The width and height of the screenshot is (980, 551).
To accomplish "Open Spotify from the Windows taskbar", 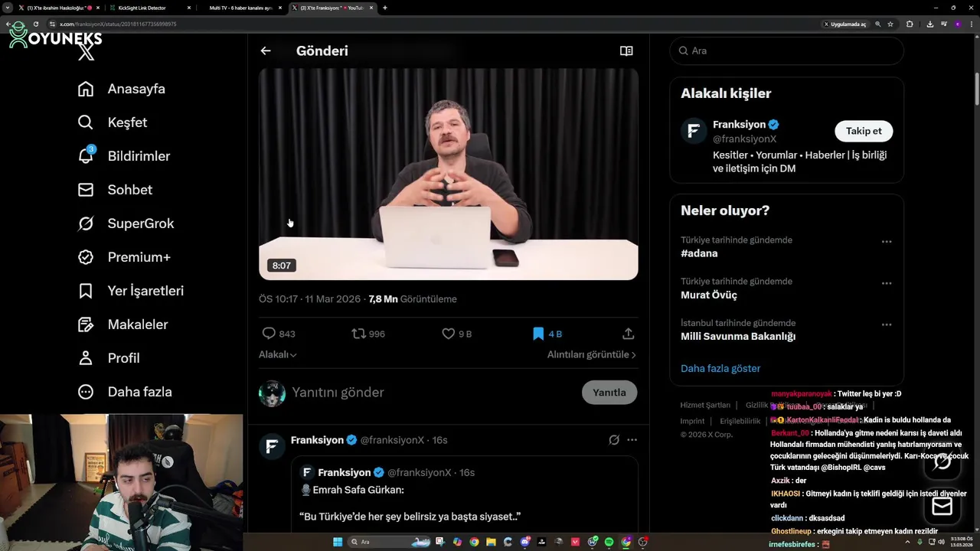I will tap(609, 542).
